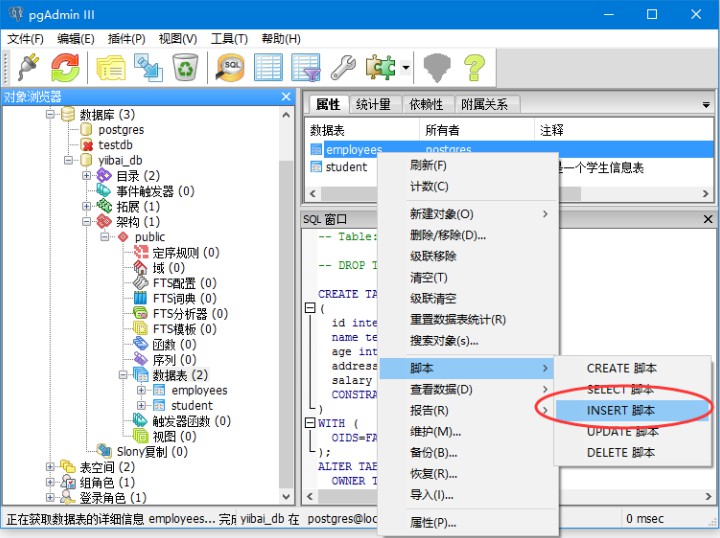This screenshot has height=538, width=720.
Task: Select the 序列 (0) tree node
Action: click(x=174, y=360)
